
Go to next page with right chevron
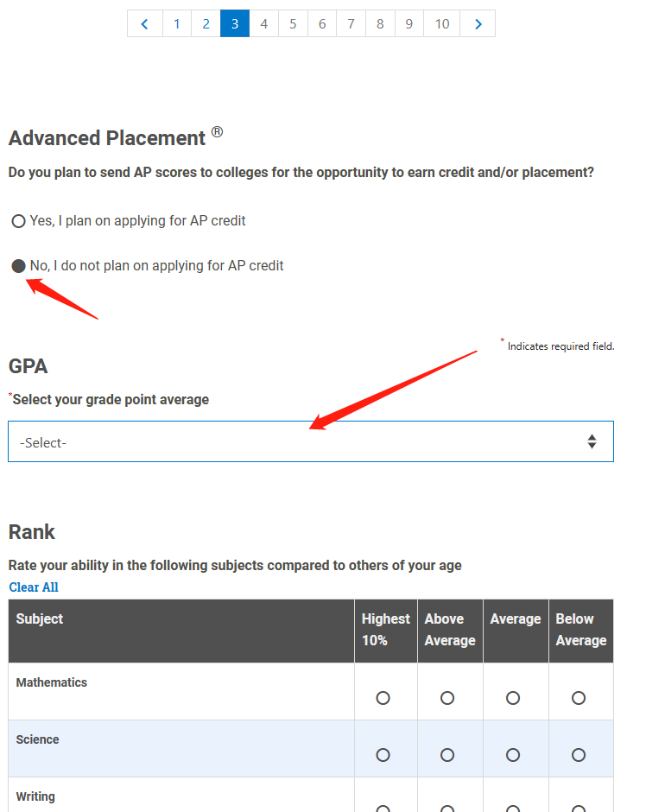coord(478,23)
